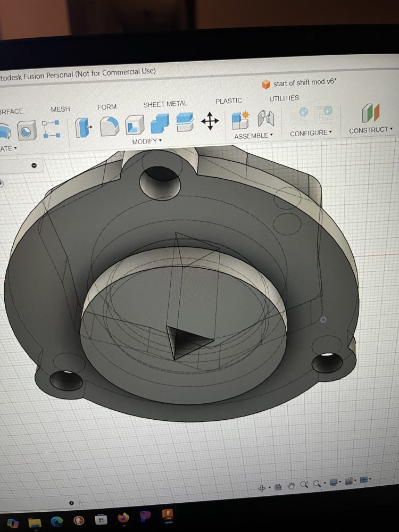Select the Press Pull tool

(x=82, y=127)
